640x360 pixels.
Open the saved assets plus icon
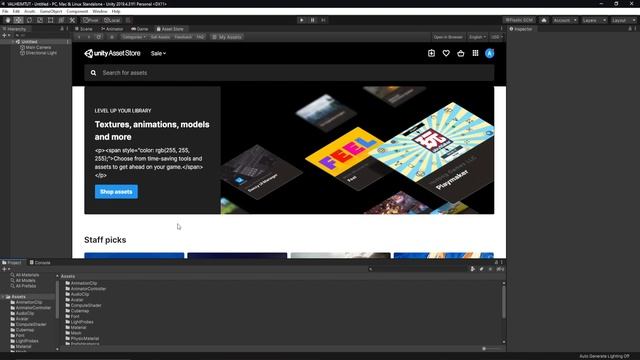[x=431, y=53]
